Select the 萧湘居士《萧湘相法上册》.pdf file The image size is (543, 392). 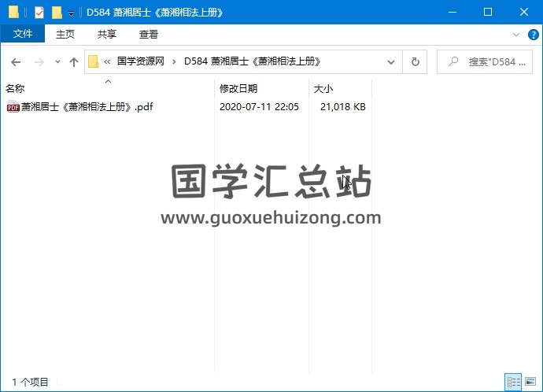(87, 106)
